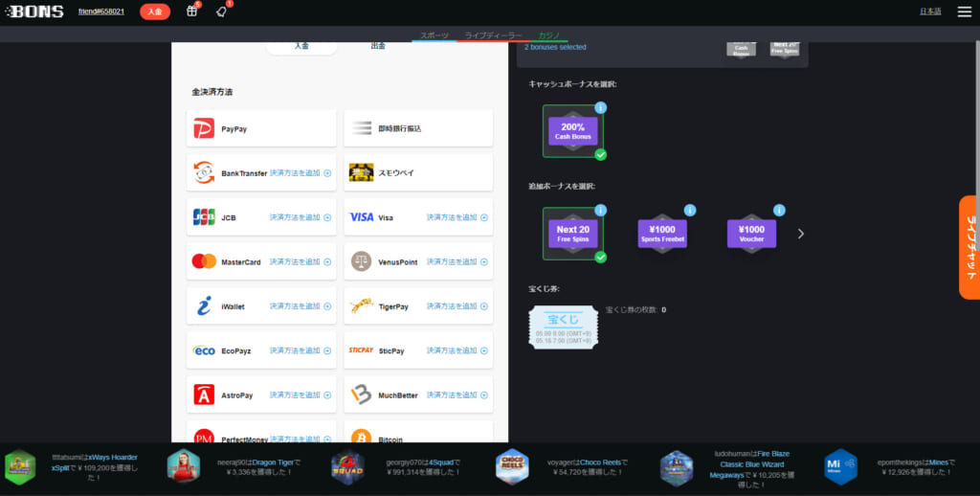Select the Bitcoin icon
Image resolution: width=980 pixels, height=496 pixels.
[x=361, y=438]
